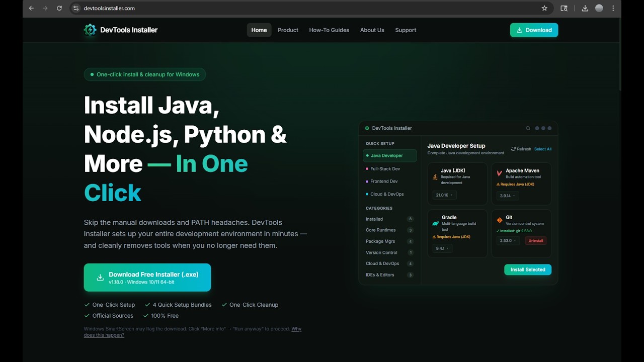Click search magnifier in app preview
The width and height of the screenshot is (644, 362).
tap(528, 128)
